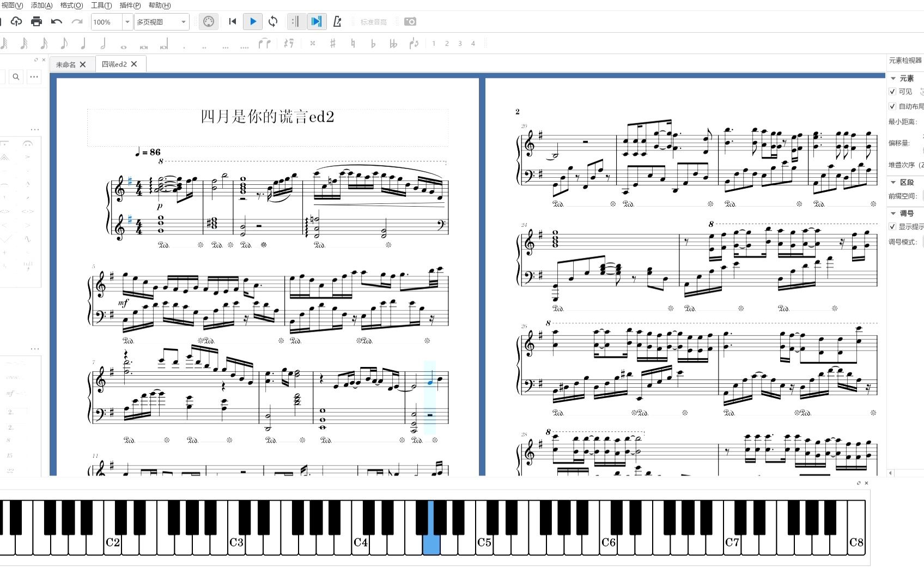This screenshot has width=924, height=578.
Task: Add a quadruple augmentation dot
Action: click(245, 47)
